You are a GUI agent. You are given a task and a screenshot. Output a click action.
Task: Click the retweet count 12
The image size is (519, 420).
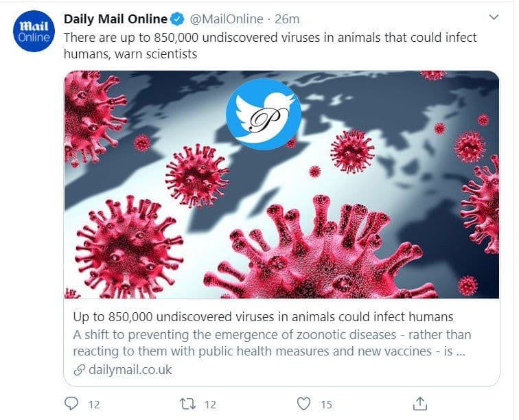click(210, 404)
